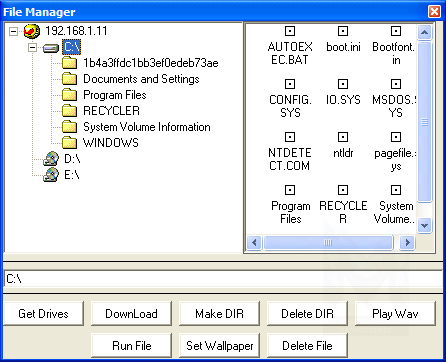Select the pagefile.sys file icon
446x362 pixels.
(396, 137)
